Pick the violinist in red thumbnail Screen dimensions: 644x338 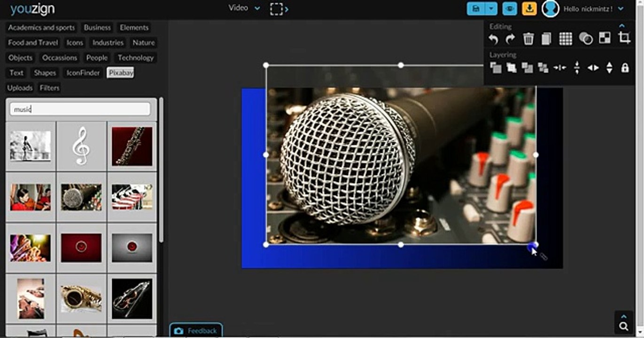[x=31, y=197]
